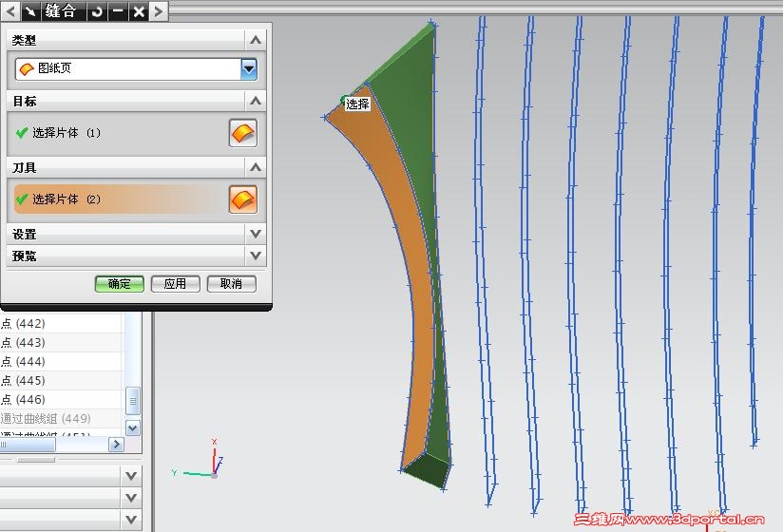Screen dimensions: 783x532
Task: Click navigator scroll down arrow
Action: tap(133, 427)
